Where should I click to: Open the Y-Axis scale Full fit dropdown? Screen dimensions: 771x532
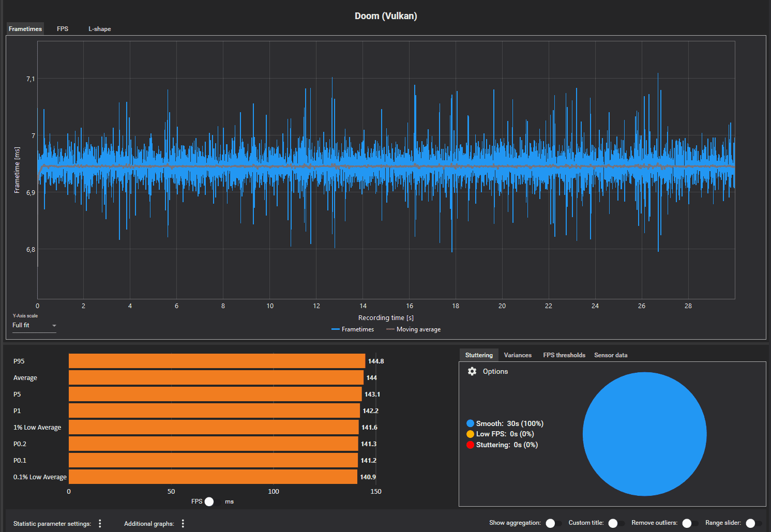pos(34,325)
